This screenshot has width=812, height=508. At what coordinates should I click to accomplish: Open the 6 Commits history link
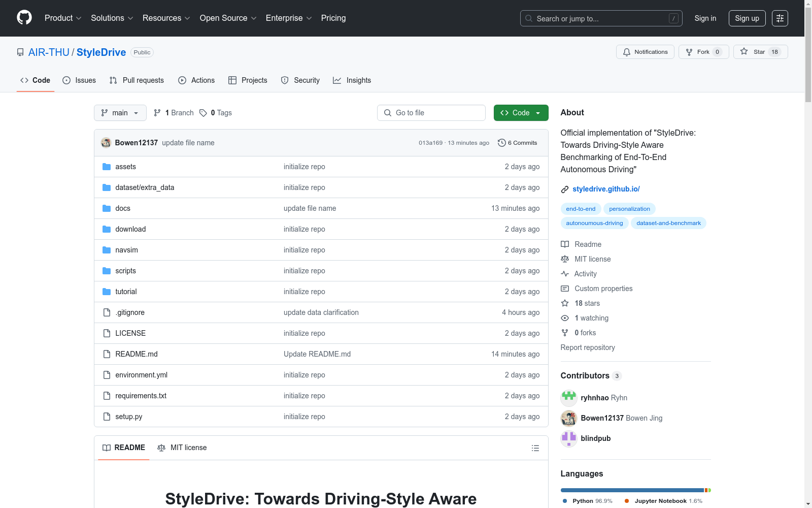pyautogui.click(x=518, y=143)
